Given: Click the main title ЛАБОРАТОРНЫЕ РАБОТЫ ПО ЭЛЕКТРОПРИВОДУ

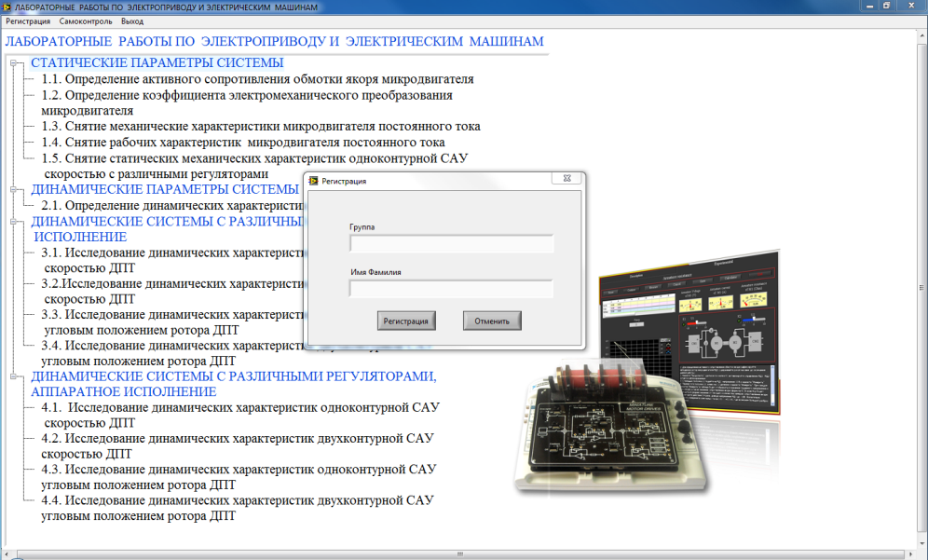Looking at the screenshot, I should (x=275, y=41).
